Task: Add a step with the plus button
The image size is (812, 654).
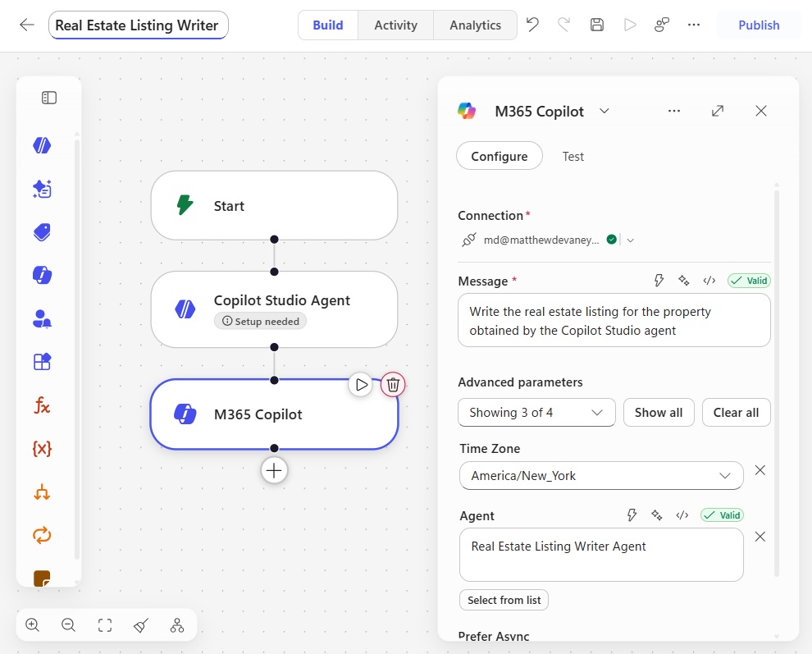Action: (274, 470)
